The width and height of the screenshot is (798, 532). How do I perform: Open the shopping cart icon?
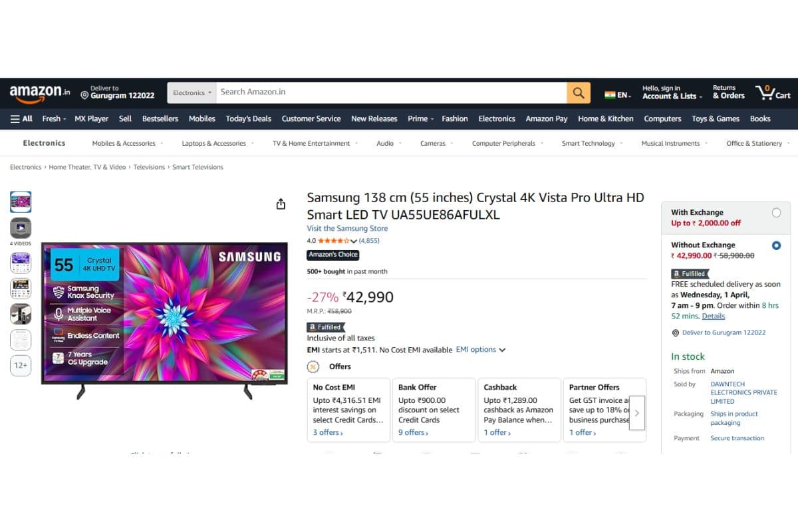[x=773, y=92]
